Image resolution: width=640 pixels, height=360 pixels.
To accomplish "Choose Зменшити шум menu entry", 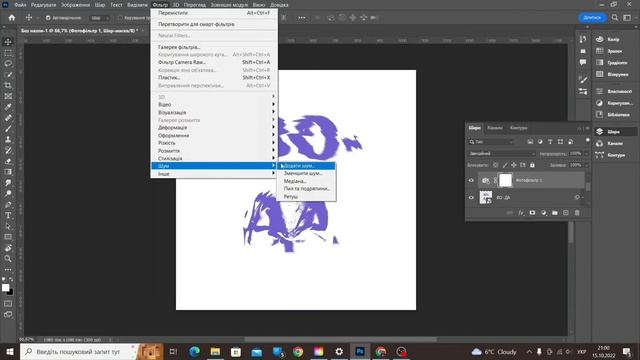I will (x=307, y=173).
